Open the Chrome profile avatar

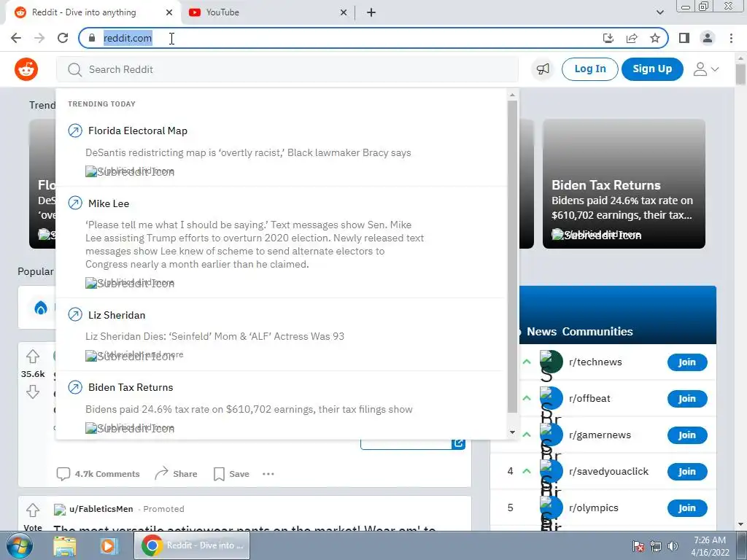[708, 38]
